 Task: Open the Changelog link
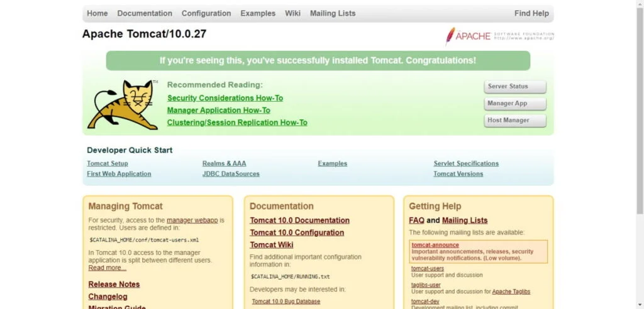coord(108,296)
